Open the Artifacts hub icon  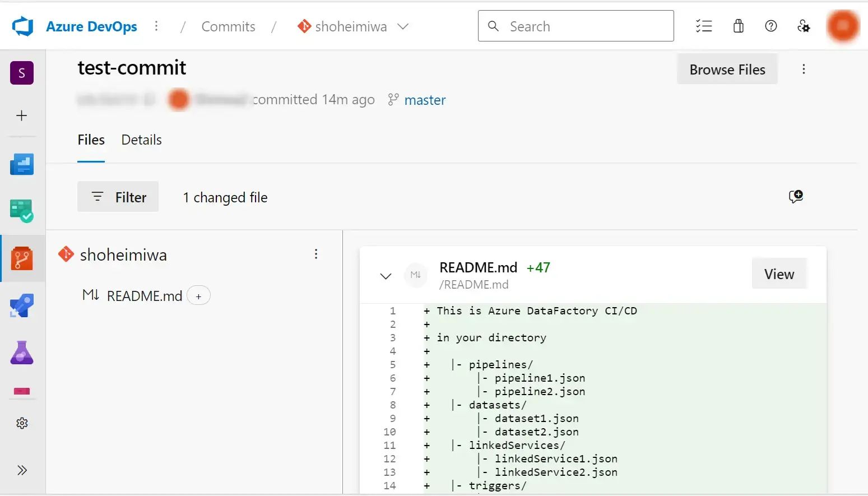point(22,391)
